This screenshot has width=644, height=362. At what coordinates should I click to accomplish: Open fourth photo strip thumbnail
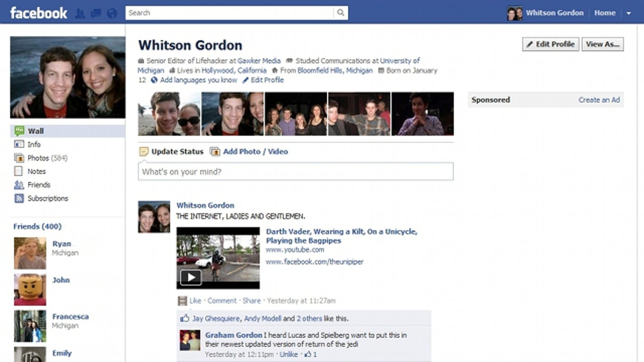coord(359,114)
